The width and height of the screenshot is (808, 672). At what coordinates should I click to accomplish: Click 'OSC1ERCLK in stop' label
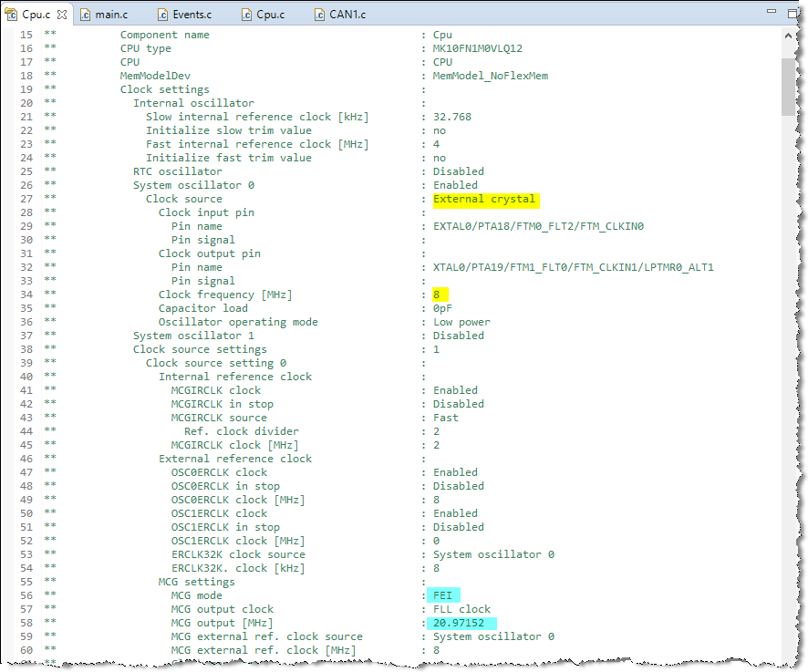pos(225,527)
